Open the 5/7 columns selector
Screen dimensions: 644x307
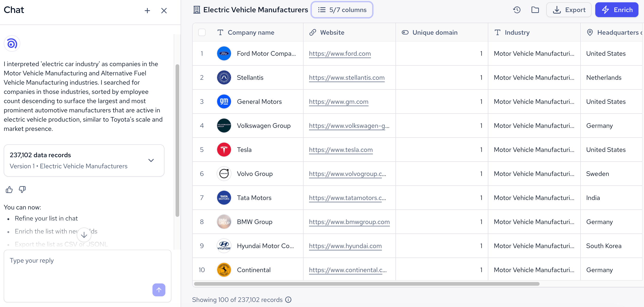pyautogui.click(x=342, y=10)
